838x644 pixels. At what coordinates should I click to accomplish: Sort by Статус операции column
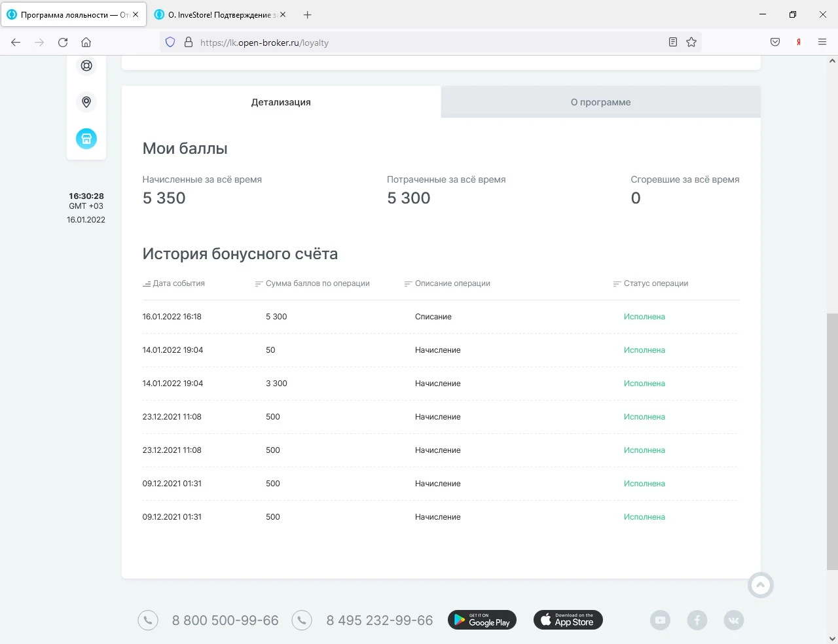tap(651, 283)
